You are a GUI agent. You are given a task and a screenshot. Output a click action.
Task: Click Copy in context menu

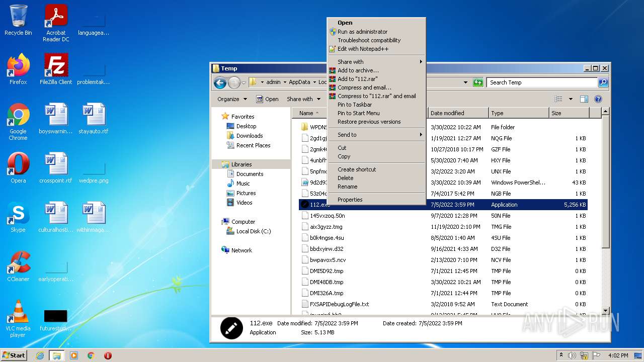tap(376, 156)
